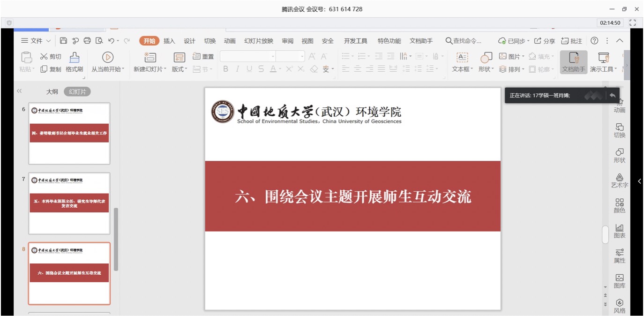Screen dimensions: 644x316
Task: Open the 图表 chart icon in sidebar
Action: (x=619, y=230)
